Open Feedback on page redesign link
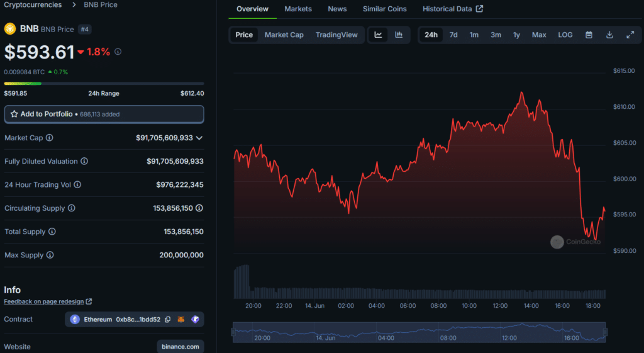The height and width of the screenshot is (353, 644). 44,301
